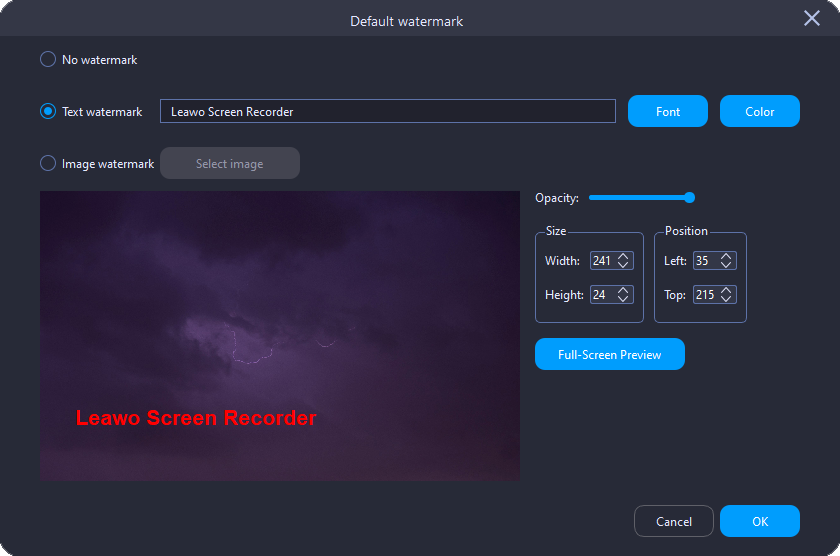Click the Opacity slider handle
The width and height of the screenshot is (840, 556).
pyautogui.click(x=689, y=198)
